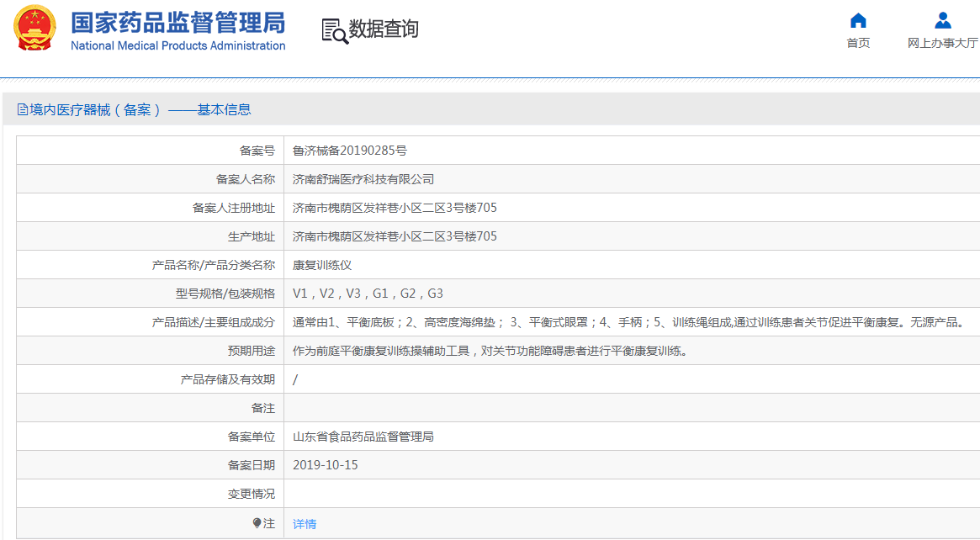This screenshot has height=540, width=980.
Task: Click the 国家药品监督管理局 site title
Action: 177,22
